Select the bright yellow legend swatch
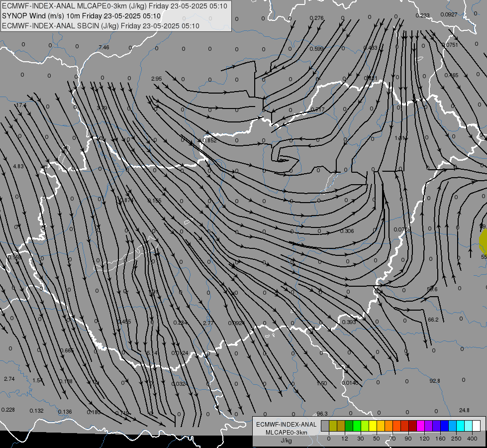 point(373,426)
